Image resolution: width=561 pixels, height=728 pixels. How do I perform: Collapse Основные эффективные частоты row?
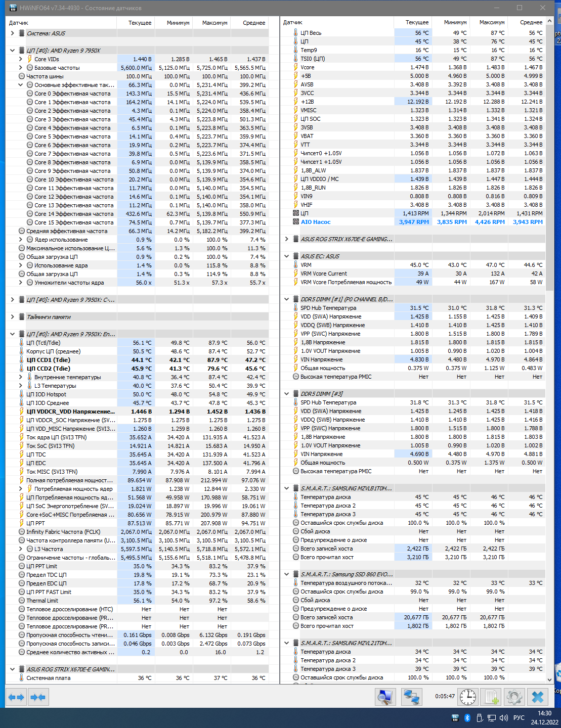point(21,85)
